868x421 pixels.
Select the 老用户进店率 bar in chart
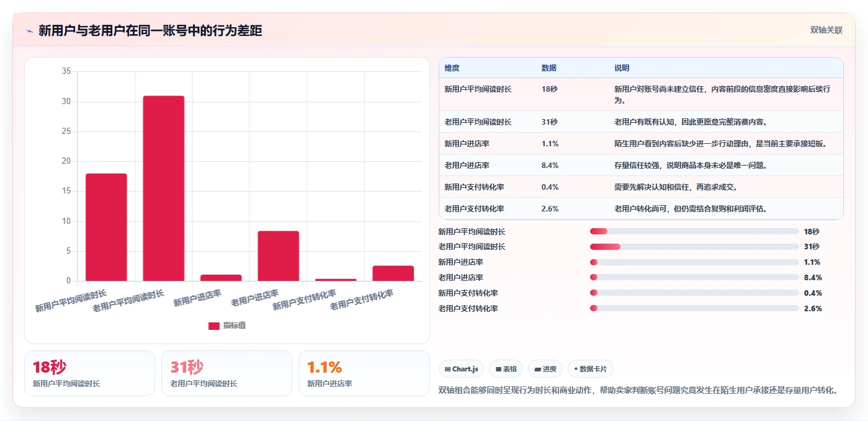coord(279,255)
